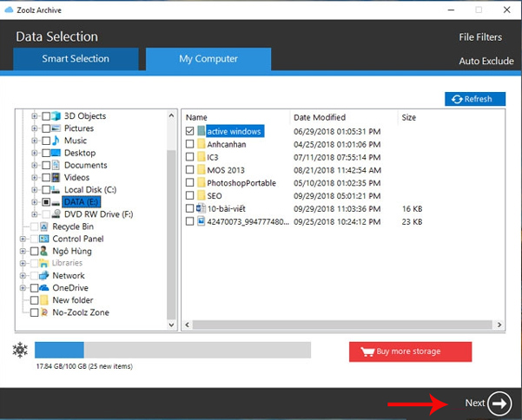Select the PhotoshopPortable folder name
Image resolution: width=522 pixels, height=420 pixels.
pyautogui.click(x=241, y=183)
